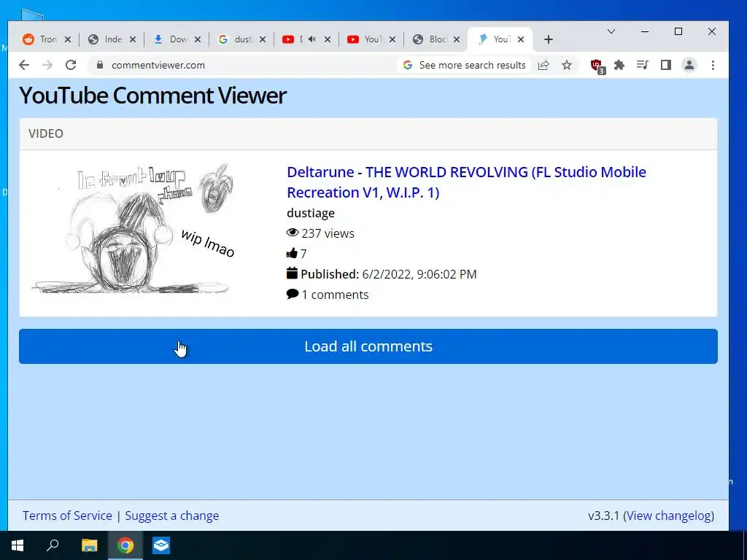The width and height of the screenshot is (747, 560).
Task: Switch to the YouTube tab playing audio
Action: click(293, 39)
